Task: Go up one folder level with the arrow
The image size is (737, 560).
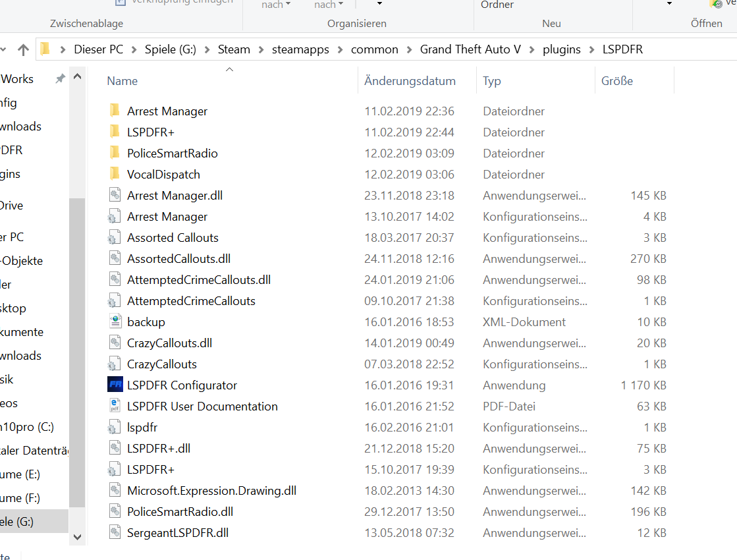Action: point(23,49)
